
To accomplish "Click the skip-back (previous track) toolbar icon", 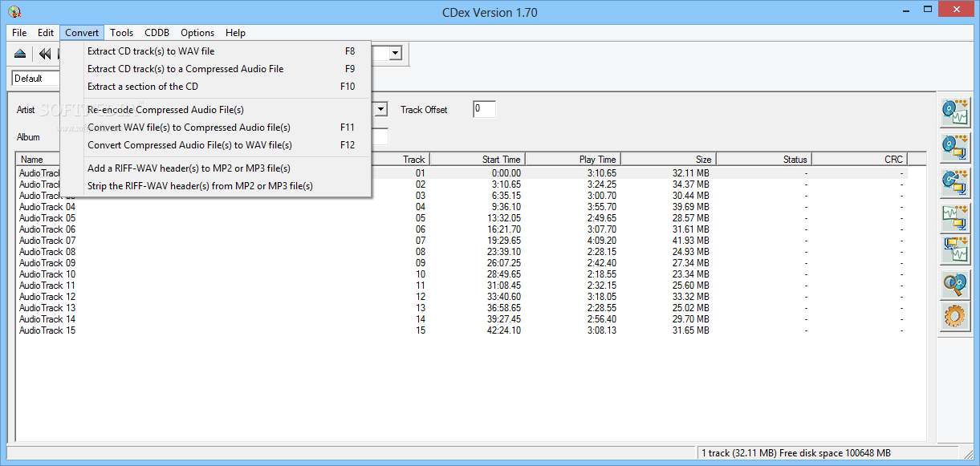I will point(45,54).
